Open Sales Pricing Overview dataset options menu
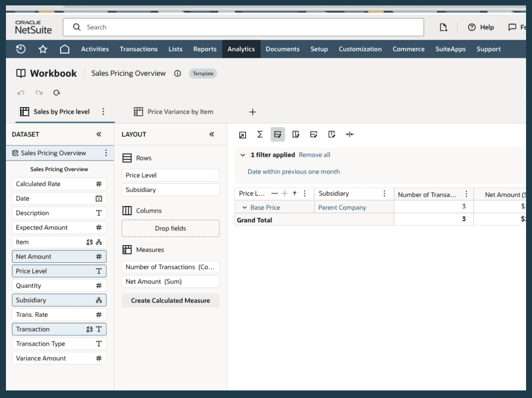Viewport: 532px width, 398px height. (106, 153)
